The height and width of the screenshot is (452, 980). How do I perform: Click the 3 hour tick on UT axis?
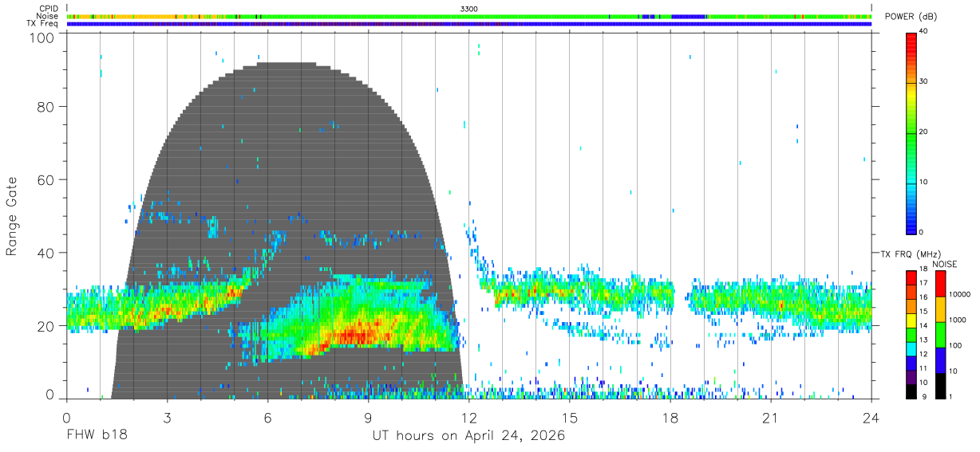point(167,418)
